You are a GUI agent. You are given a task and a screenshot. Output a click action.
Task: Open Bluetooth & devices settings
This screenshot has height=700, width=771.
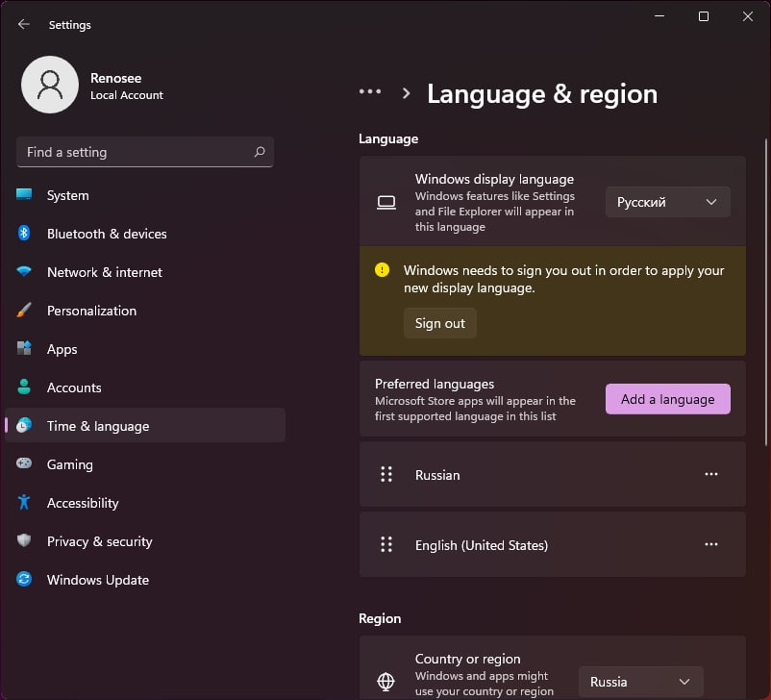pyautogui.click(x=145, y=234)
